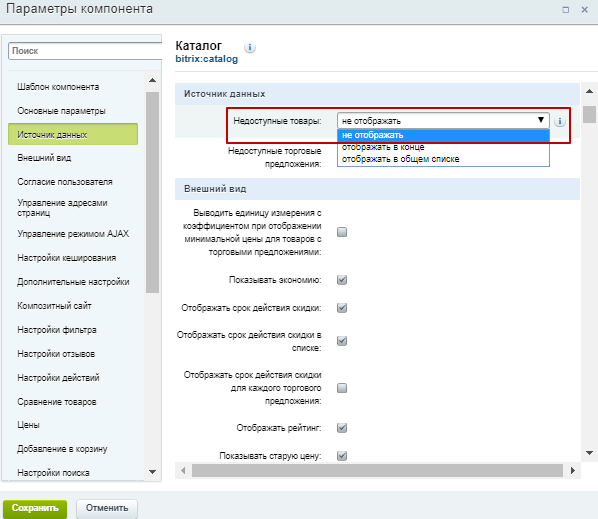Viewport: 598px width, 519px height.
Task: Click down arrow of left menu scrollbar
Action: point(153,472)
